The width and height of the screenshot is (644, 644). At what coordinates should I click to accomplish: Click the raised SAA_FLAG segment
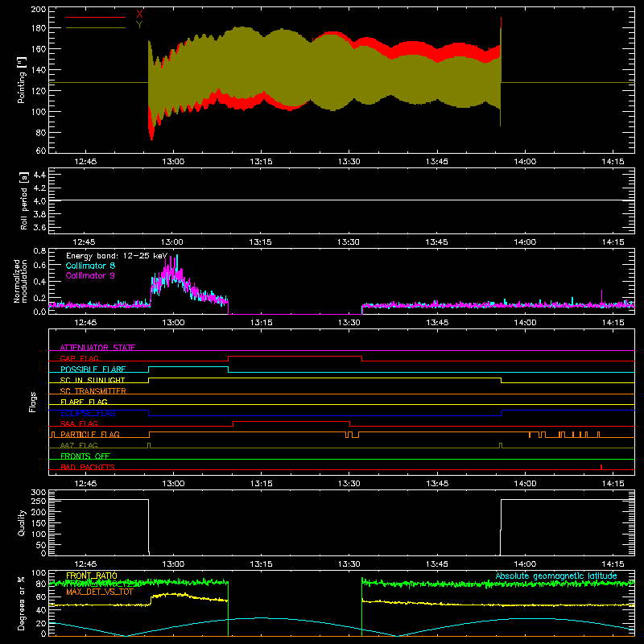point(291,421)
